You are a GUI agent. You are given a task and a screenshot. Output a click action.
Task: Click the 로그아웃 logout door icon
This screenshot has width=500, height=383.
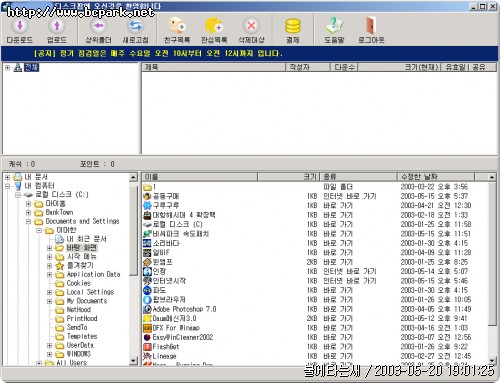tap(371, 26)
